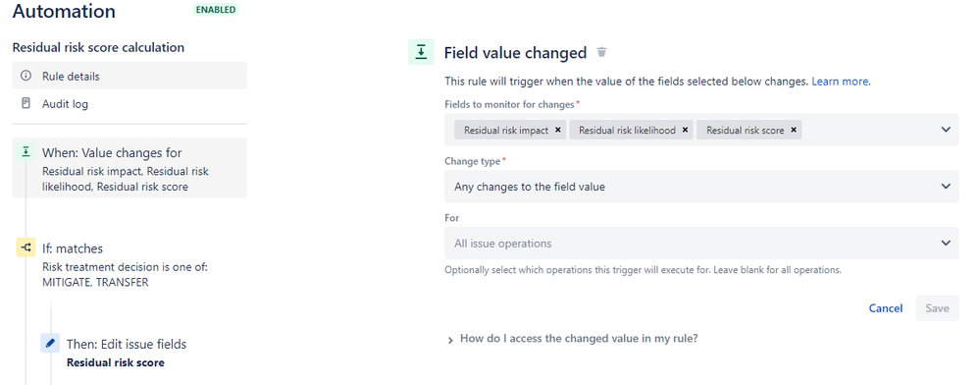Image resolution: width=980 pixels, height=385 pixels.
Task: Open the Change type dropdown
Action: click(x=701, y=187)
